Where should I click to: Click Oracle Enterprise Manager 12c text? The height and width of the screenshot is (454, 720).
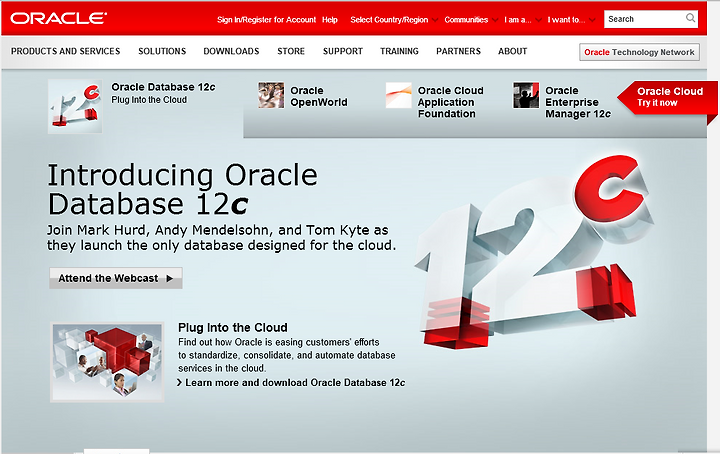pyautogui.click(x=578, y=102)
